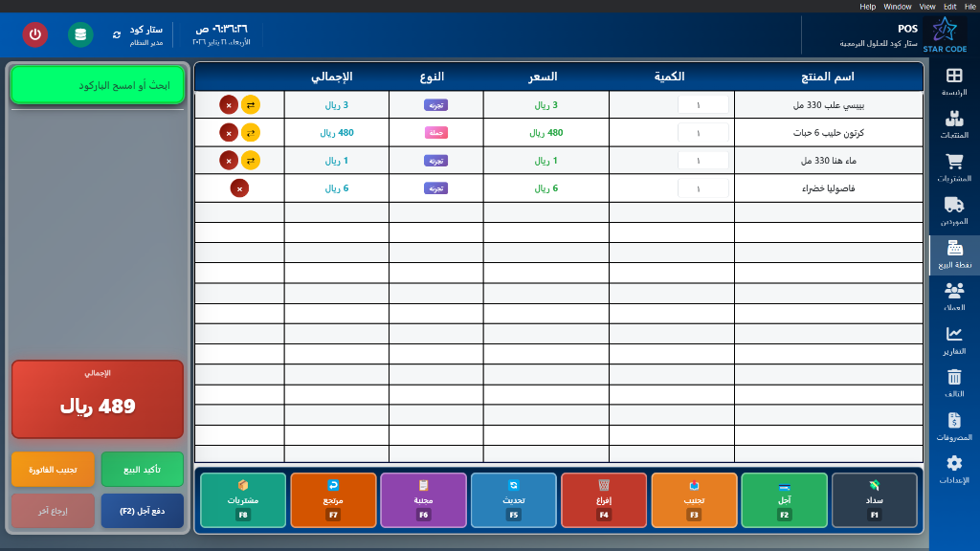Toggle sale type for كرتون حليب 6 حبات

coord(251,133)
